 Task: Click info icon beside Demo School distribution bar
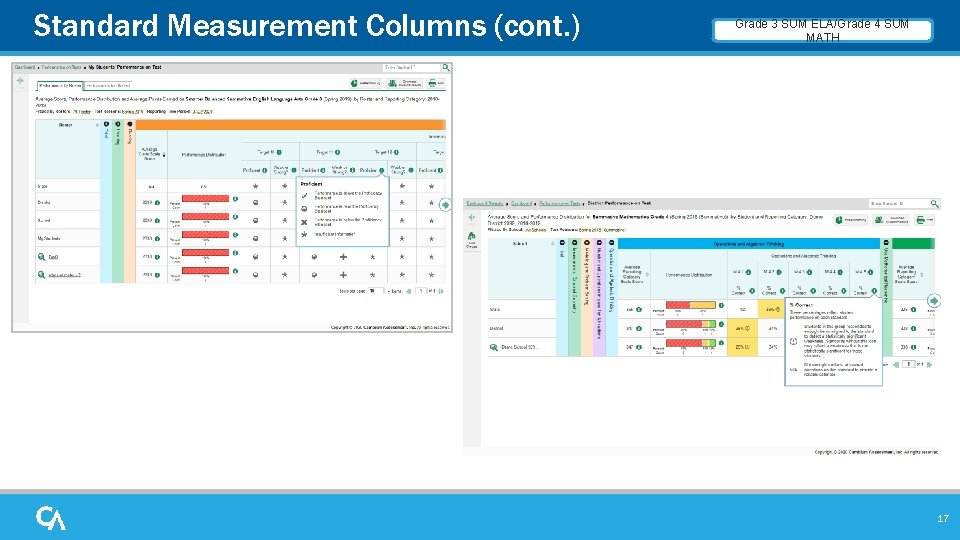coord(721,343)
